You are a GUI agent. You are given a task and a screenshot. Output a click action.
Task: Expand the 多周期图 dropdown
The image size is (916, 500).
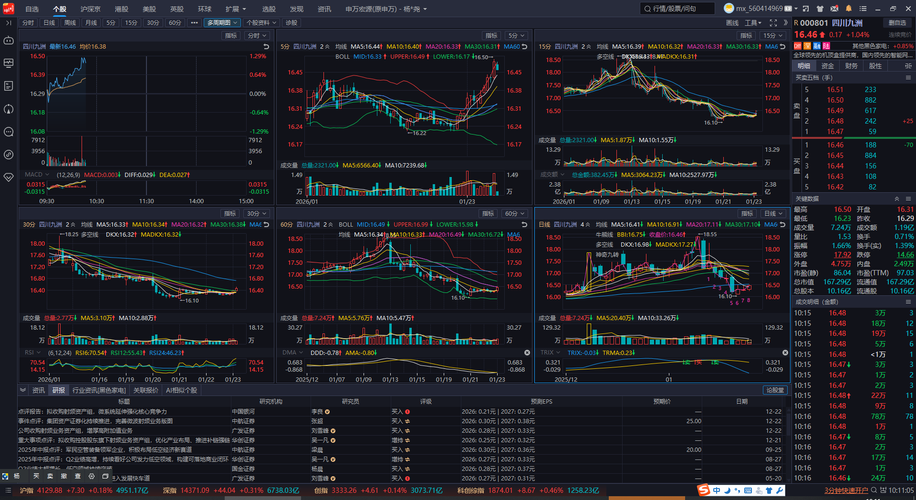[x=222, y=23]
